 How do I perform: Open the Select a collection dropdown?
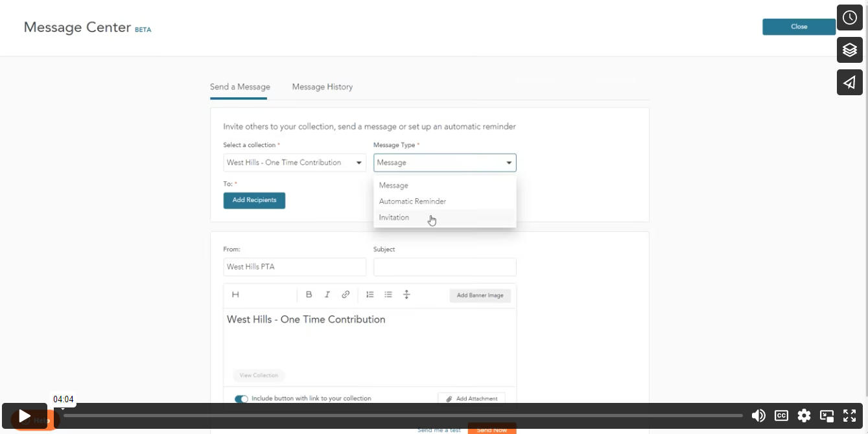[x=294, y=163]
